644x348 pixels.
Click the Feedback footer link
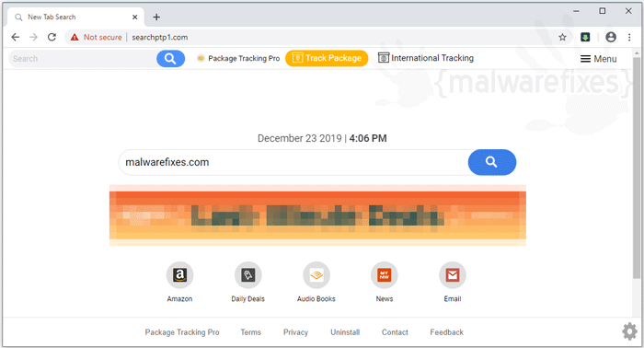pyautogui.click(x=446, y=332)
